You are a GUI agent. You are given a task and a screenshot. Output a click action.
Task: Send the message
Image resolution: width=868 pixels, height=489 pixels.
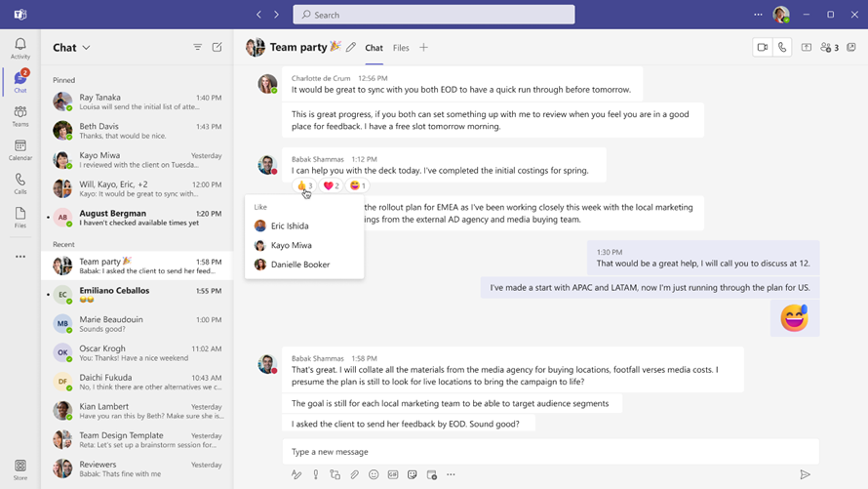tap(805, 474)
